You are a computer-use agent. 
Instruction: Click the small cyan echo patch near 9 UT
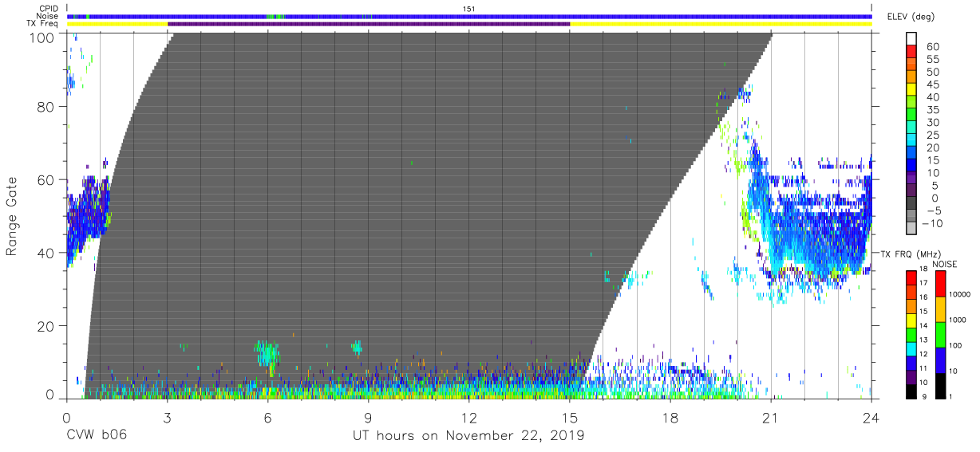[x=357, y=347]
